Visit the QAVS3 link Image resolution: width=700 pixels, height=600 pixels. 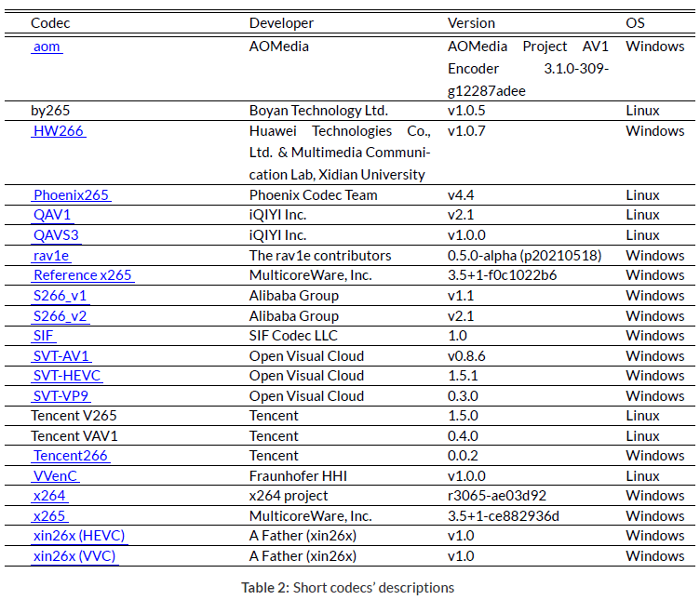click(55, 235)
